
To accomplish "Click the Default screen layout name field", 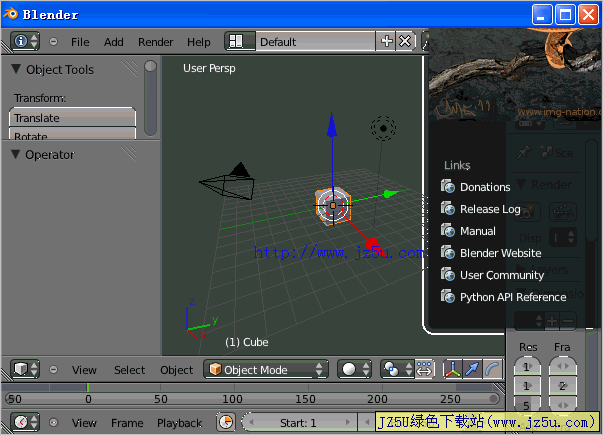I will (x=315, y=41).
